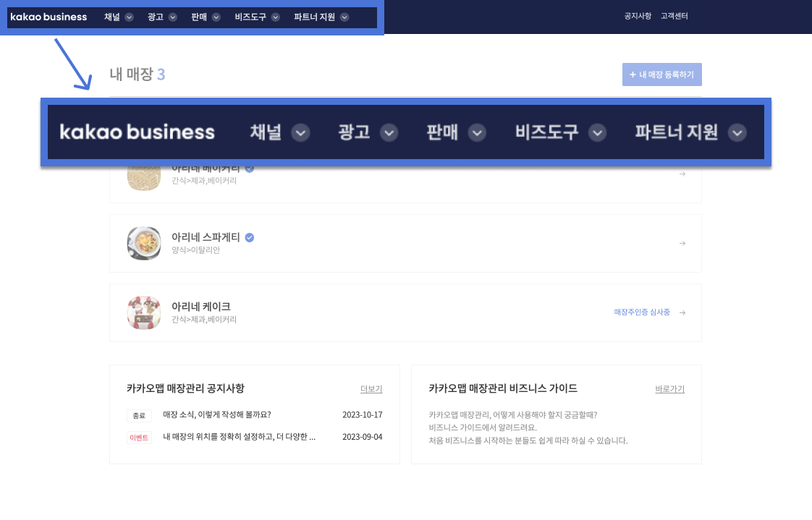Click the 카카오맵 매장관리 비즈니스 가이드 heading

[503, 388]
